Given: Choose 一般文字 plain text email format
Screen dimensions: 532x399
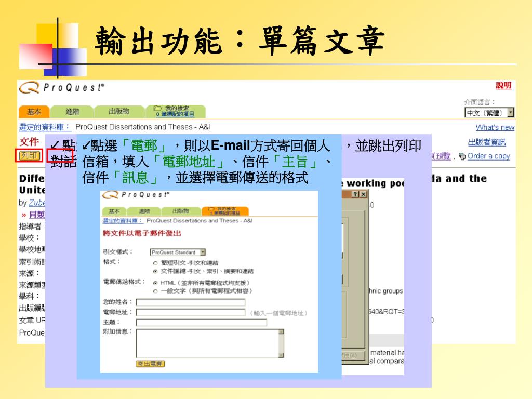Looking at the screenshot, I should tap(155, 291).
